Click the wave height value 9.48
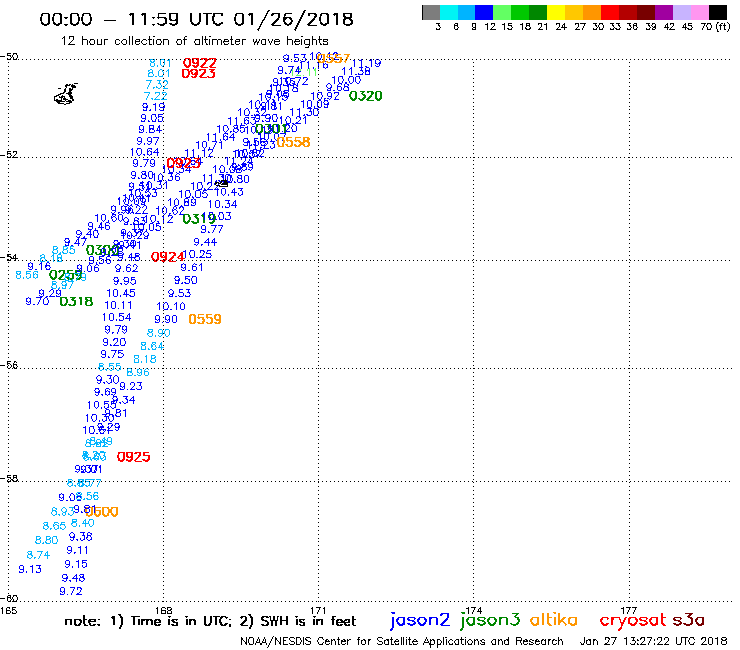The height and width of the screenshot is (650, 740). (x=73, y=578)
